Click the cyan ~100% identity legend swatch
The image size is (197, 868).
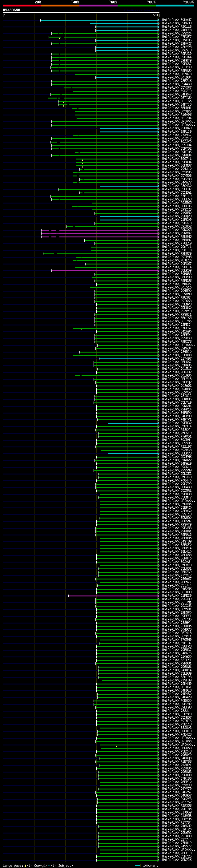tap(175, 6)
